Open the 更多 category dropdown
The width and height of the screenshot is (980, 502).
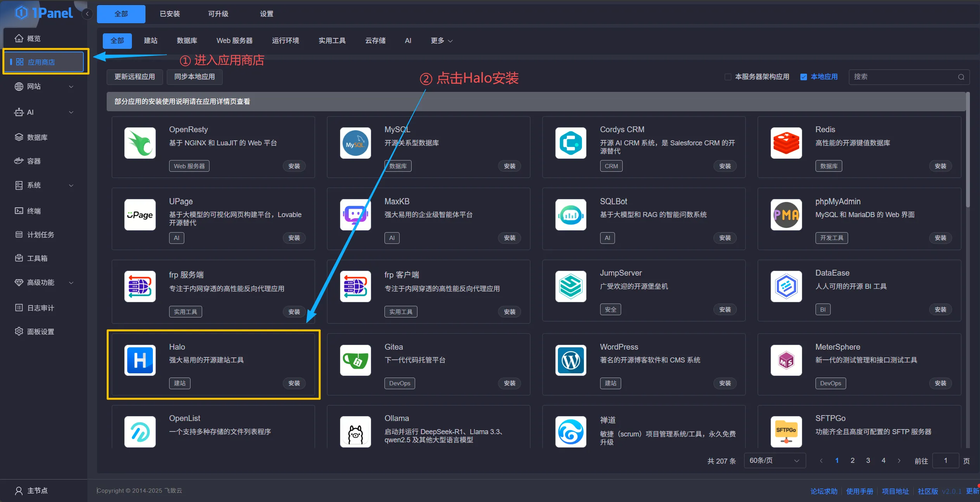click(442, 41)
